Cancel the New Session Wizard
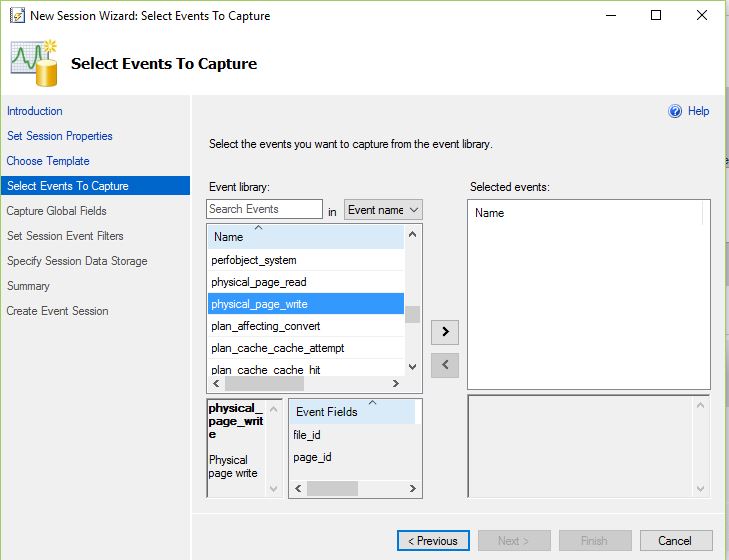The height and width of the screenshot is (560, 729). [676, 541]
